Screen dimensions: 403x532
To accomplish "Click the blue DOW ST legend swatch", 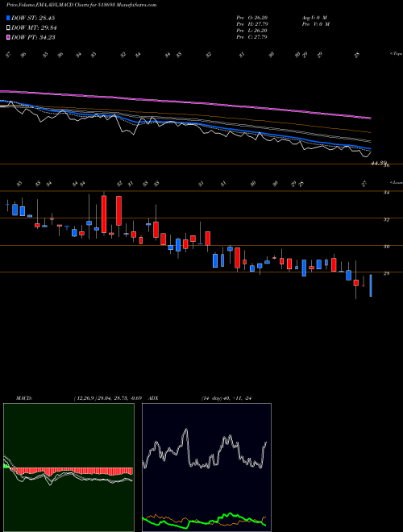I will 9,18.
